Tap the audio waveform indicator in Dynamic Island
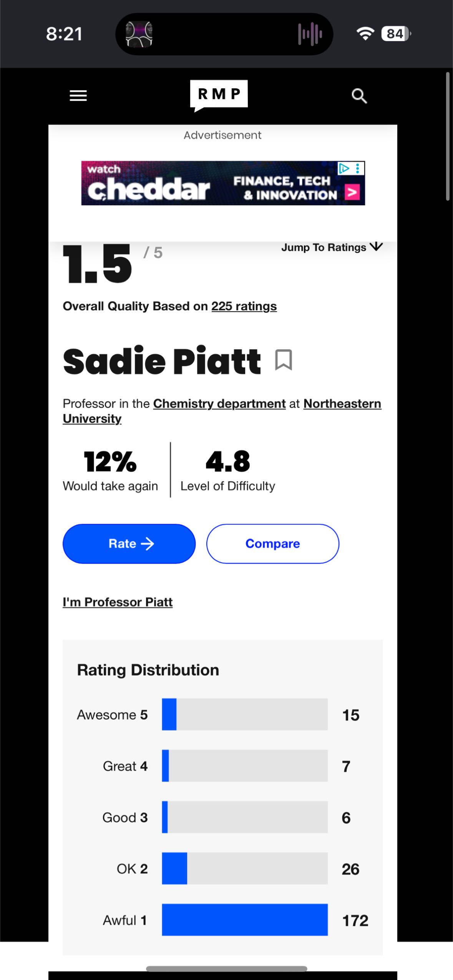 (310, 34)
